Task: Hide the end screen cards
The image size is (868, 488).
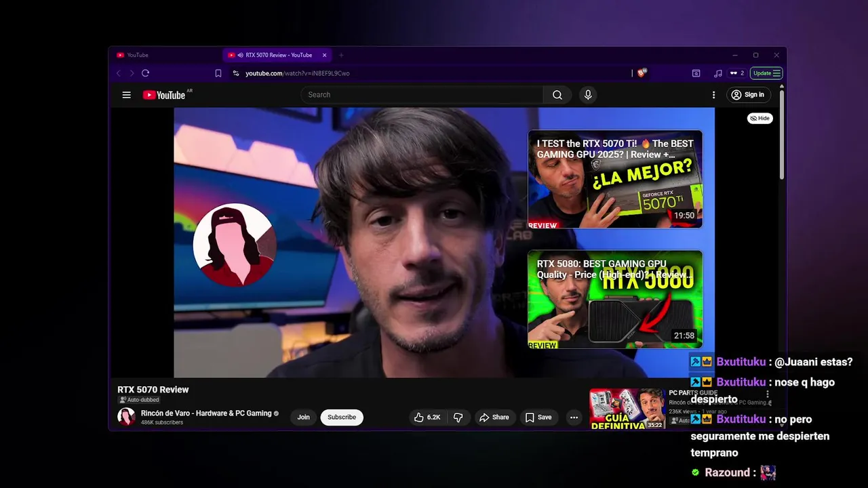Action: [x=760, y=118]
